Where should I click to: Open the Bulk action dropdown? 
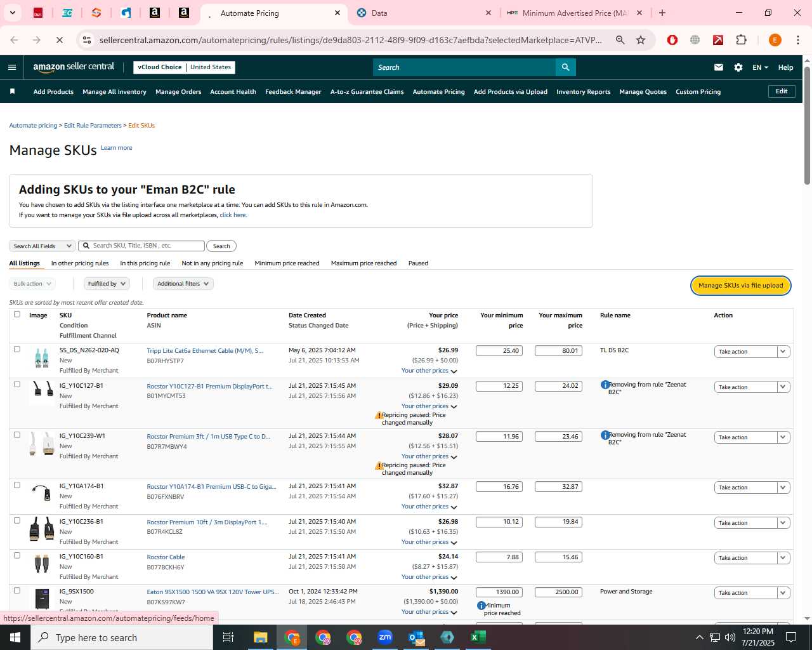pos(32,284)
